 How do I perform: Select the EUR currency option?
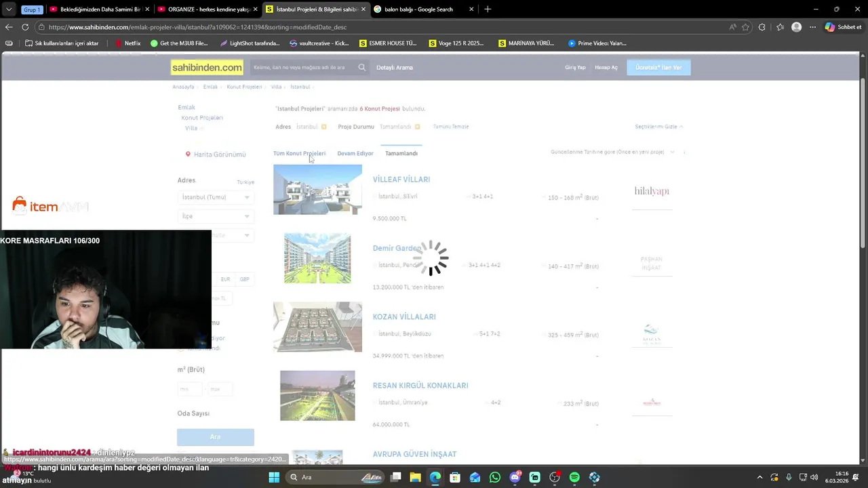(225, 279)
